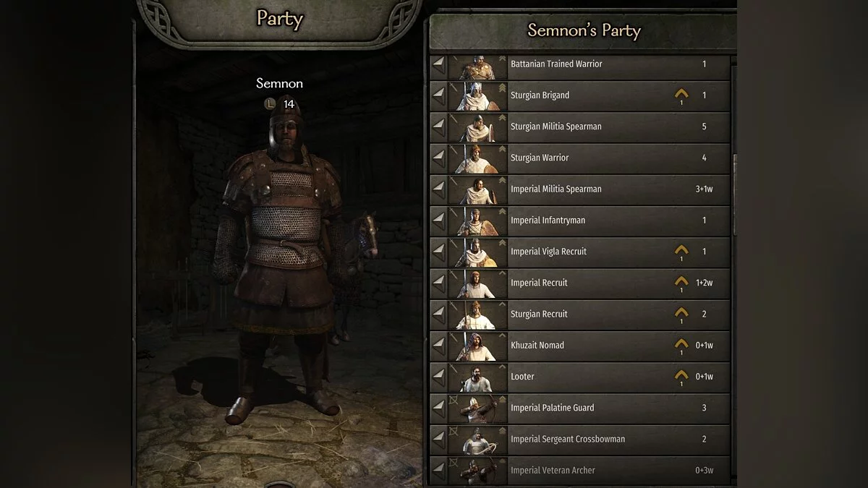
Task: Click transfer arrow beside Sturgian Warrior
Action: pyautogui.click(x=439, y=158)
